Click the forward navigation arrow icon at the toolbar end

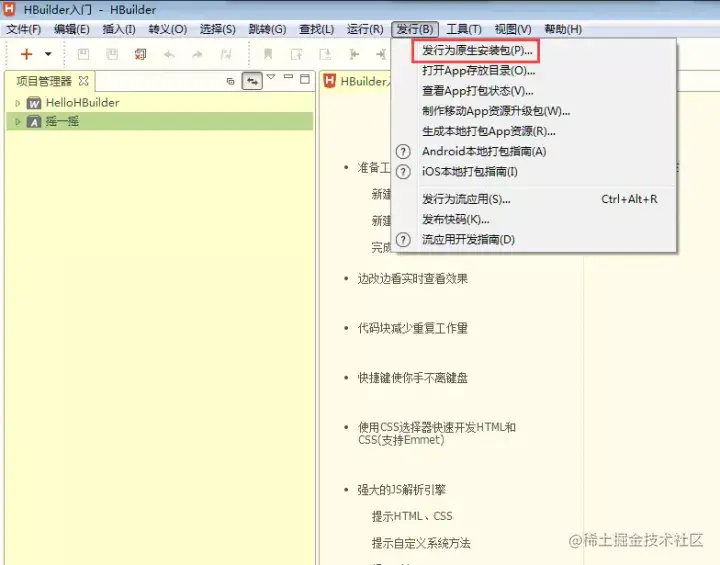pyautogui.click(x=381, y=55)
